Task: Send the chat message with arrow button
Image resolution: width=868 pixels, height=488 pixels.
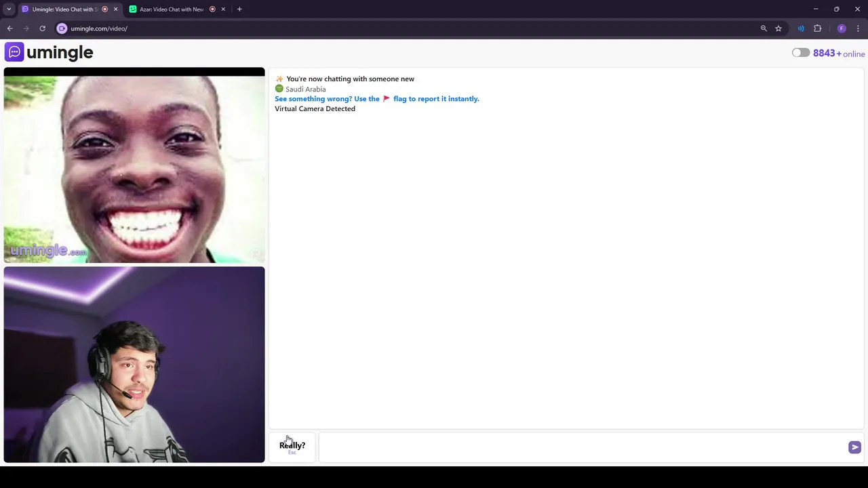Action: pyautogui.click(x=854, y=447)
